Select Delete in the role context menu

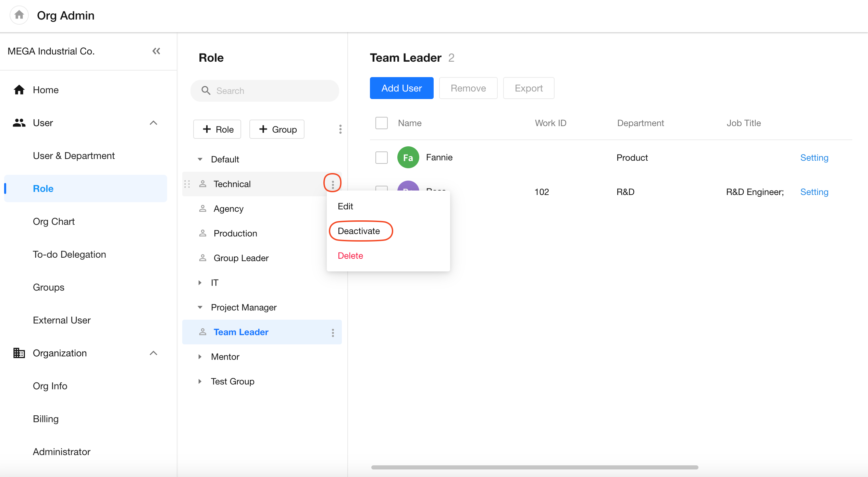350,256
